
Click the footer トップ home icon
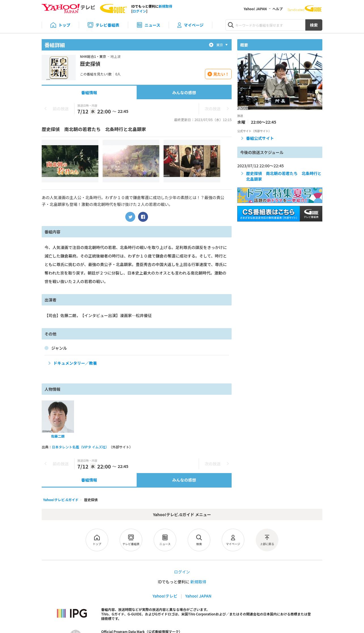[97, 540]
